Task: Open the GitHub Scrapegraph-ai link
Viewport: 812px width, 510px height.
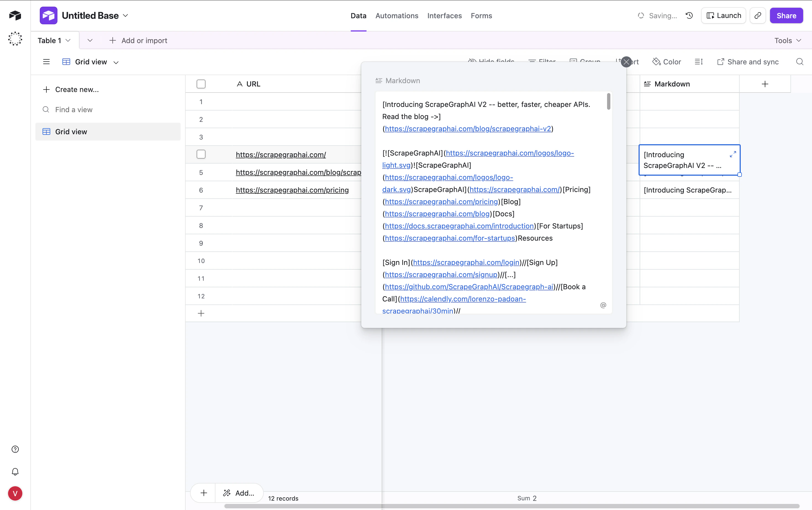Action: 469,287
